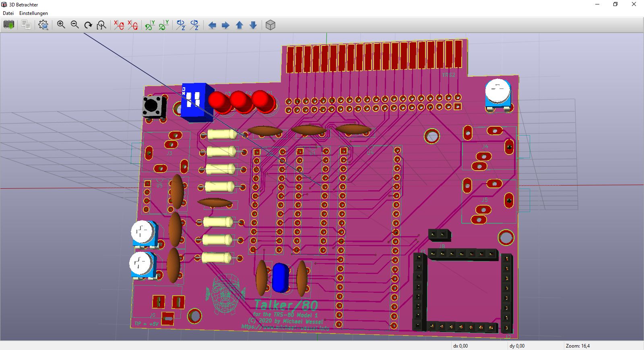Screen dimensions: 644x350
Task: Move the board right with the blue arrow
Action: [226, 25]
